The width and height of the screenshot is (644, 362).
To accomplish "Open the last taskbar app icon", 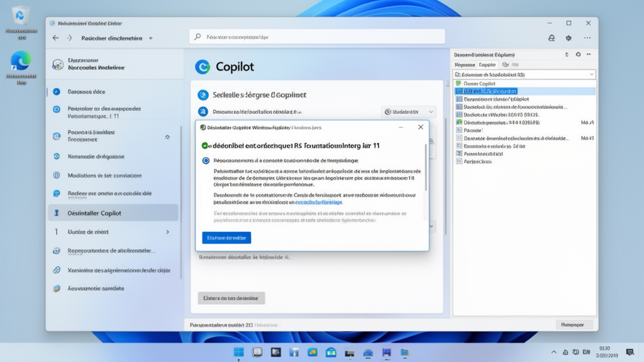I will (405, 352).
